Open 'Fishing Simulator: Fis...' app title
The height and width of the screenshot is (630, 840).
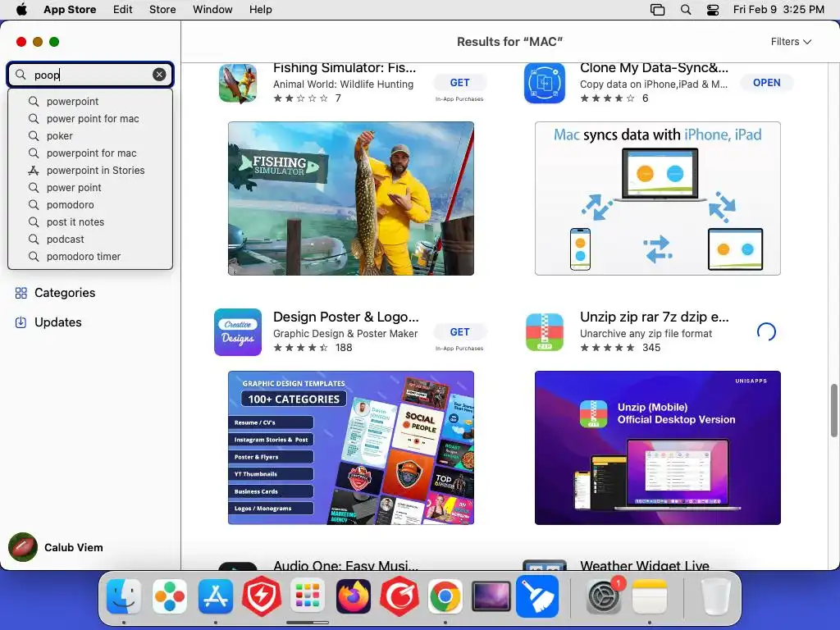click(x=345, y=68)
